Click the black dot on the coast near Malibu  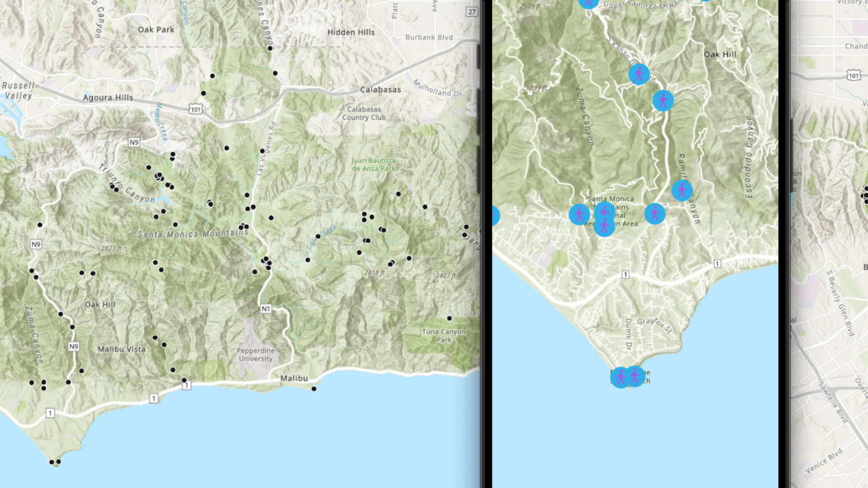pos(314,389)
